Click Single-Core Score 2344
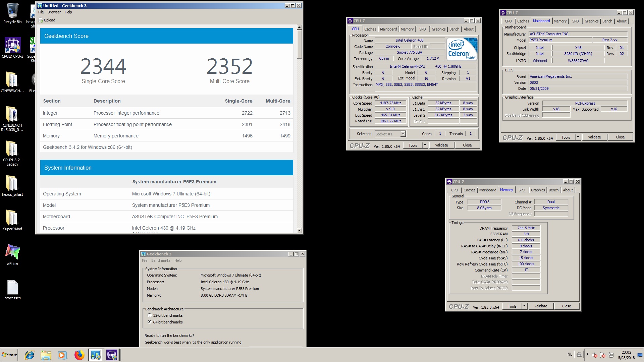This screenshot has height=362, width=644. 103,66
